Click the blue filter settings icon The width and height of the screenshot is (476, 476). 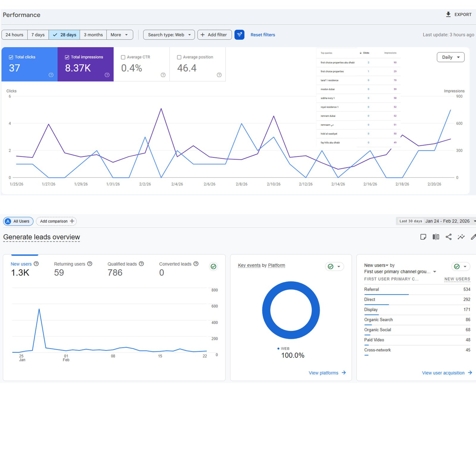[239, 35]
